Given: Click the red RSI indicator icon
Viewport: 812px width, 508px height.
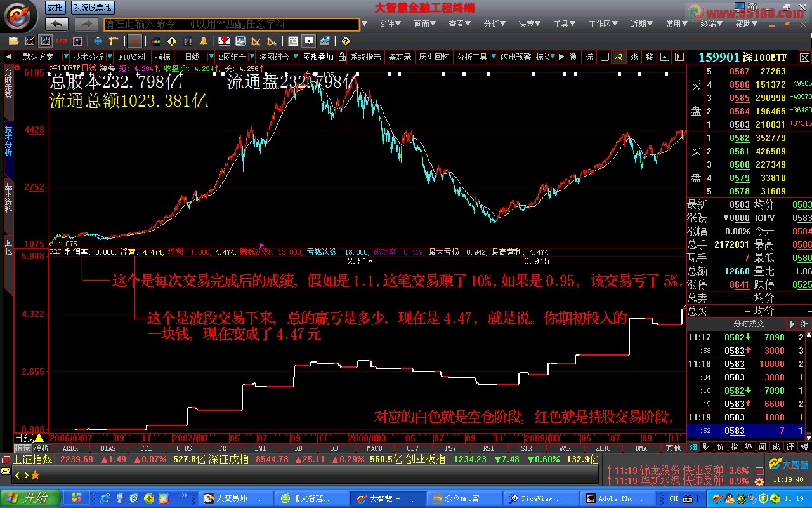Looking at the screenshot, I should point(62,41).
